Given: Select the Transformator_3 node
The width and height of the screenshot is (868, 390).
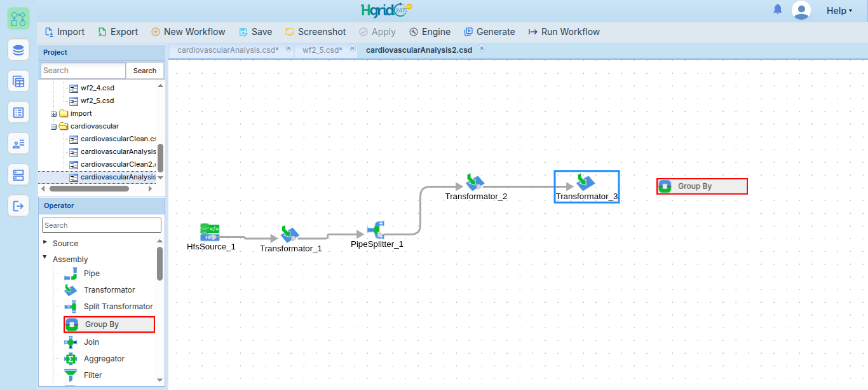Looking at the screenshot, I should tap(587, 187).
